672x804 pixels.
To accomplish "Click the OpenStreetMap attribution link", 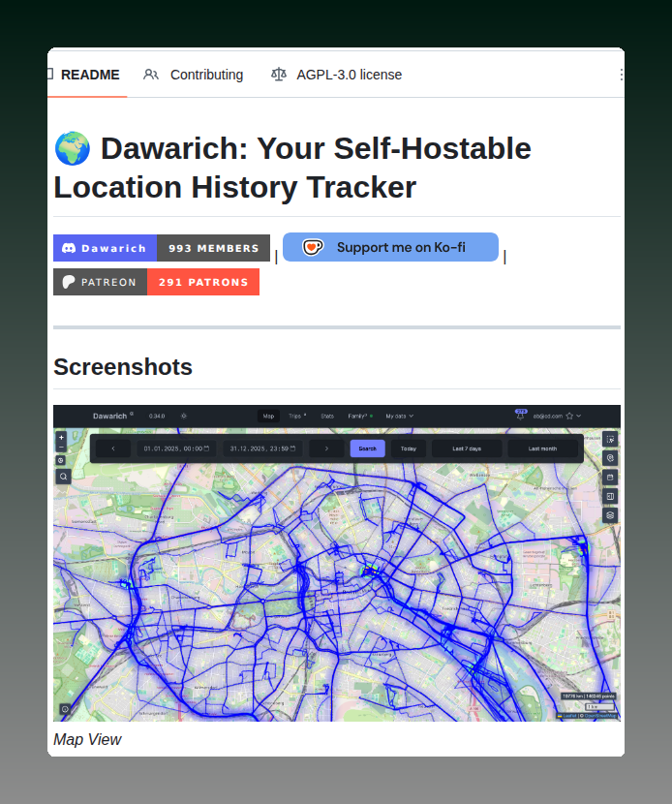I will tap(600, 716).
